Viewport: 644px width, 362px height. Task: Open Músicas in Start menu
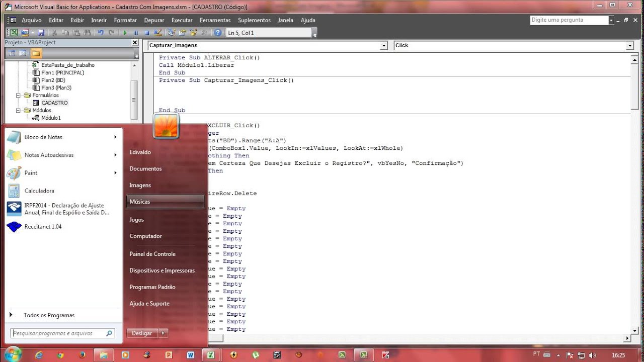pos(166,201)
